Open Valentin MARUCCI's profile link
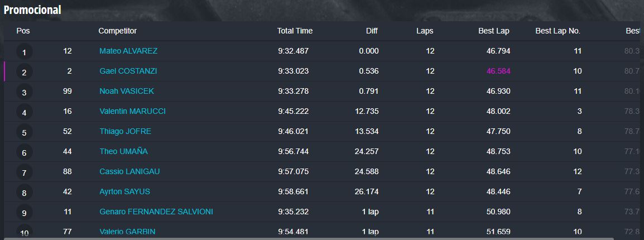 coord(132,111)
